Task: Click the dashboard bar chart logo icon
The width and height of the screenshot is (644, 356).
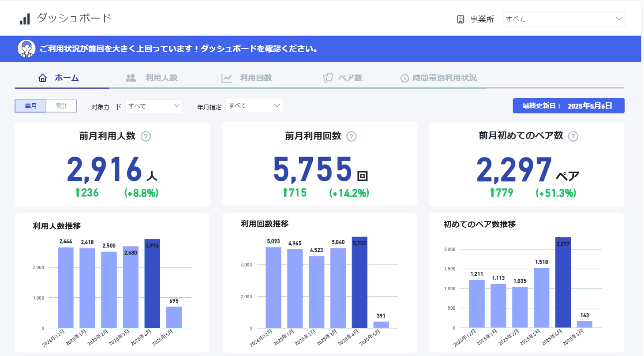Action: pos(24,19)
